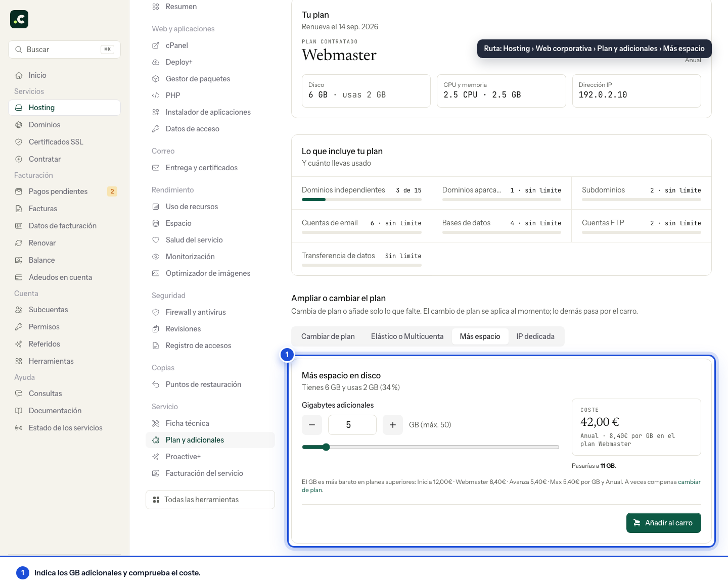The width and height of the screenshot is (728, 588).
Task: Click the Subcuentas people icon
Action: pos(19,310)
